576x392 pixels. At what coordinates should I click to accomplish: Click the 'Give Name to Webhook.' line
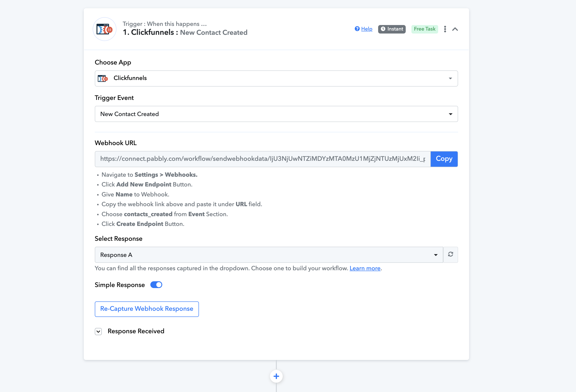(x=135, y=194)
